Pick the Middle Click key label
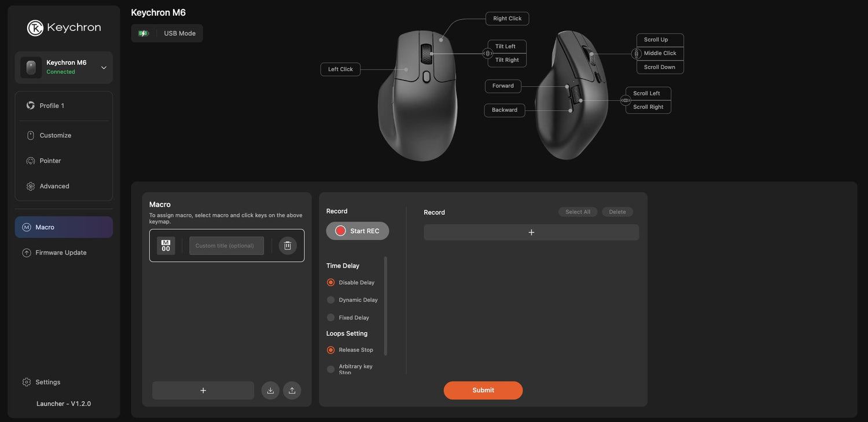This screenshot has height=422, width=868. pos(660,53)
